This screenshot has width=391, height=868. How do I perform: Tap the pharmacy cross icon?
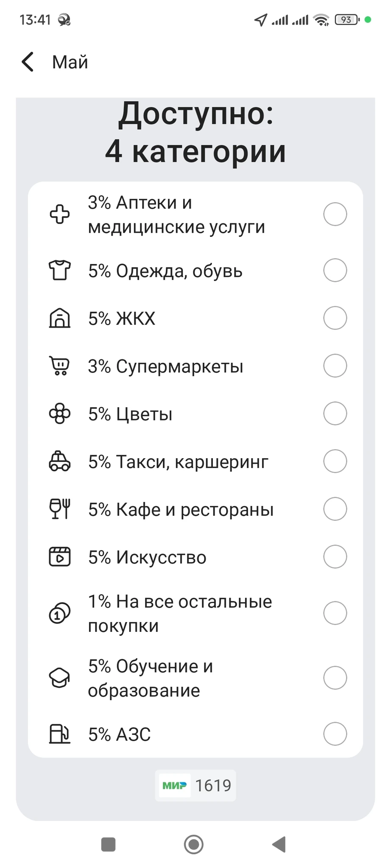[x=60, y=214]
